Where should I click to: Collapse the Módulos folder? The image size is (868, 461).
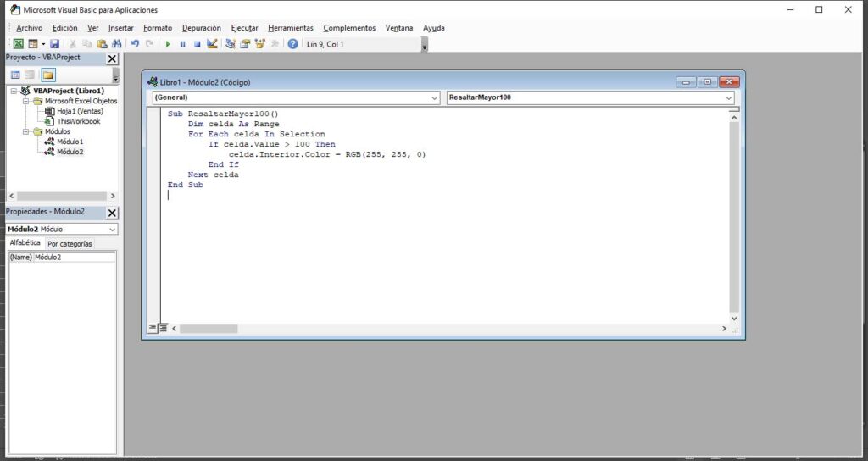click(x=25, y=131)
